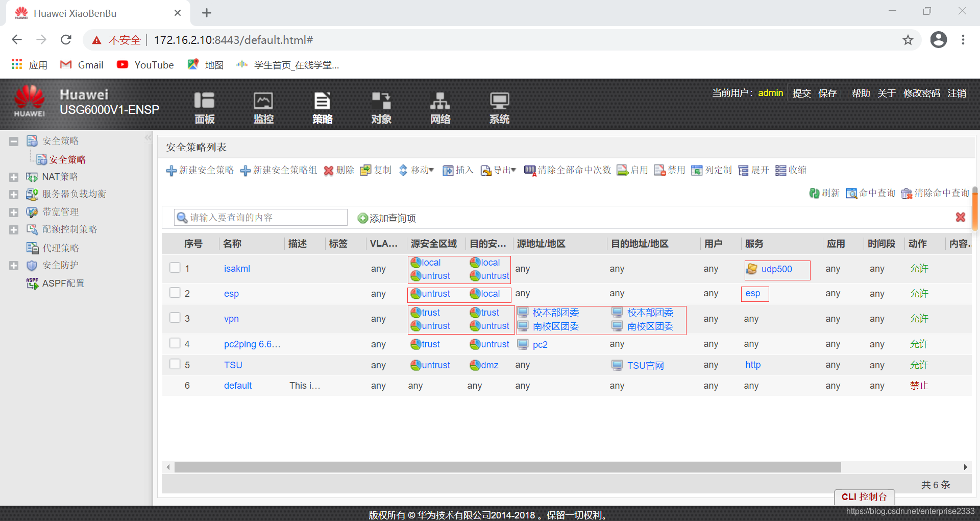The height and width of the screenshot is (521, 980).
Task: Open the 监控 monitoring section
Action: pyautogui.click(x=263, y=108)
